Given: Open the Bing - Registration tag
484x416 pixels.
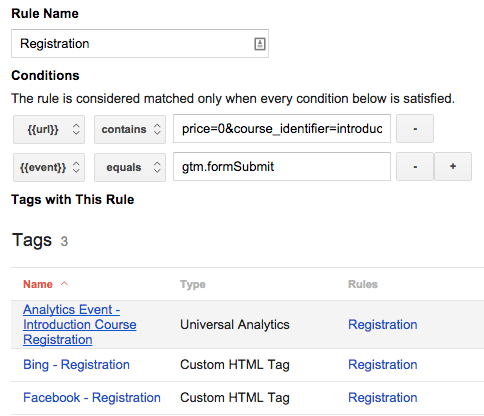Looking at the screenshot, I should (x=76, y=365).
